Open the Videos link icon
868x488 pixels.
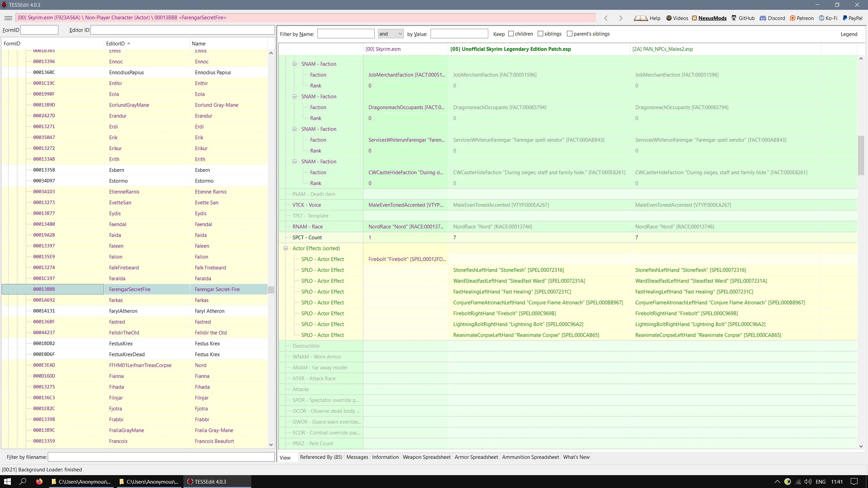click(669, 18)
